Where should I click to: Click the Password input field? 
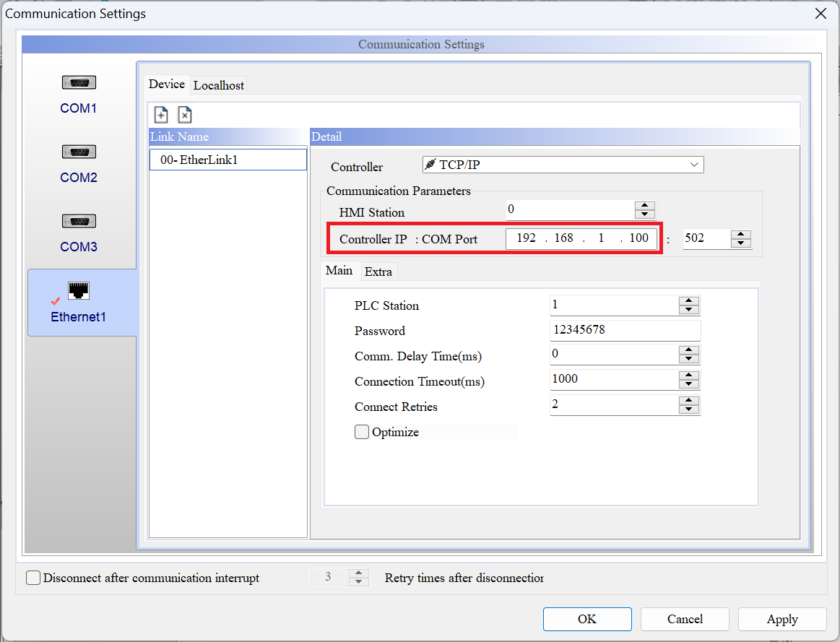624,331
